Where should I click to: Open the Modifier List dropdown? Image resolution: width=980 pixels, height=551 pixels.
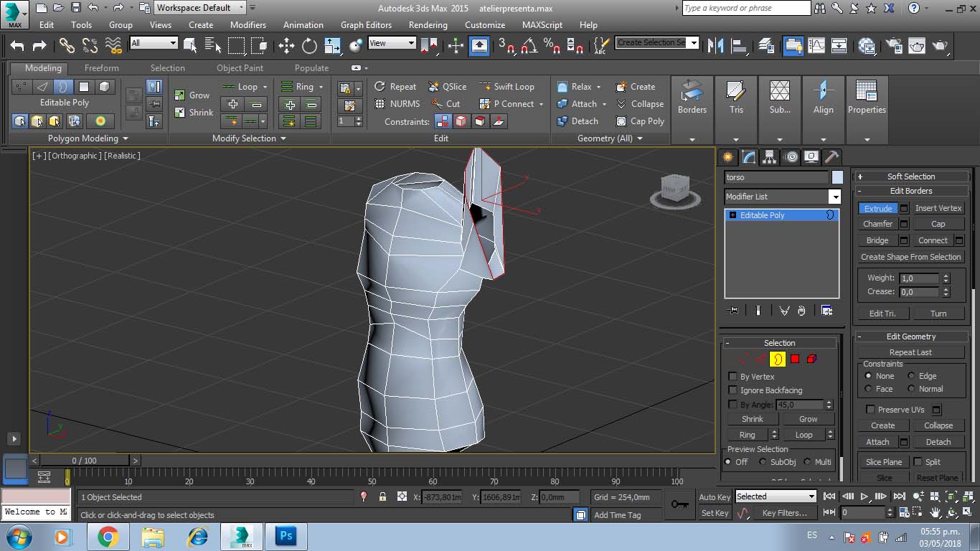834,197
